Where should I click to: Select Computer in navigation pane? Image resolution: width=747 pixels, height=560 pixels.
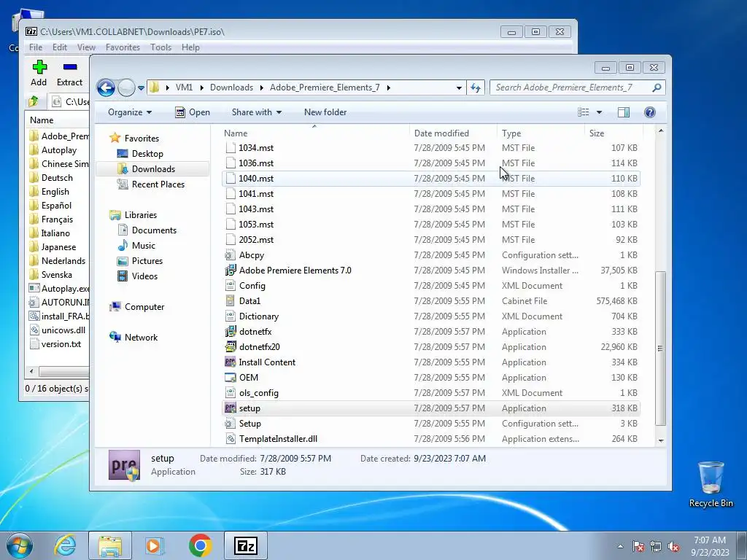(x=144, y=307)
